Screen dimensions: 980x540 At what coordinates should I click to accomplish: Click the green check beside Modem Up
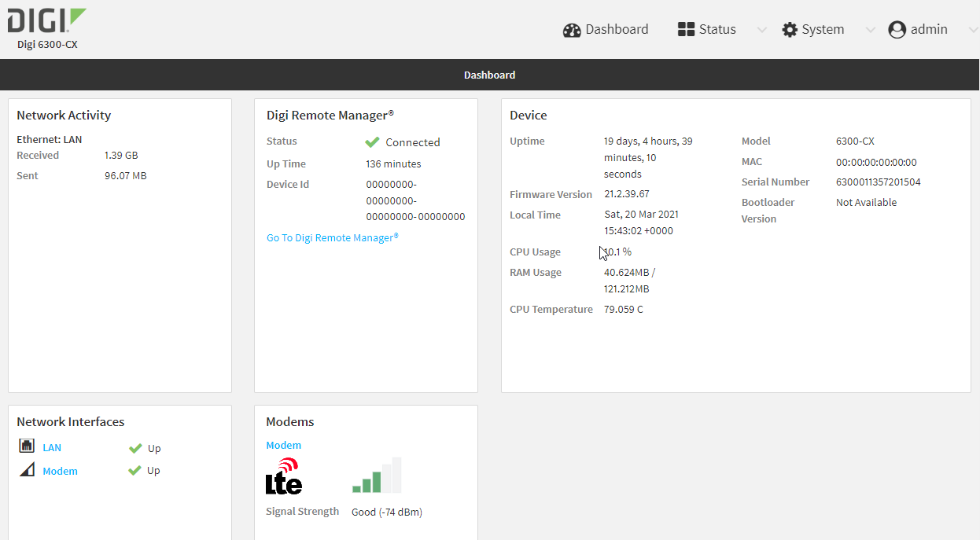[135, 470]
